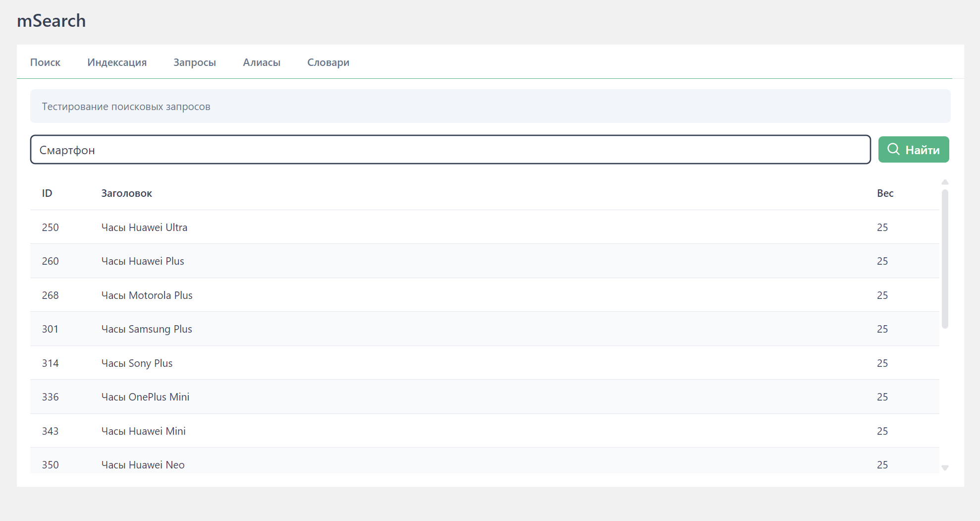Click the scrollbar down arrow
Image resolution: width=980 pixels, height=521 pixels.
pos(945,468)
